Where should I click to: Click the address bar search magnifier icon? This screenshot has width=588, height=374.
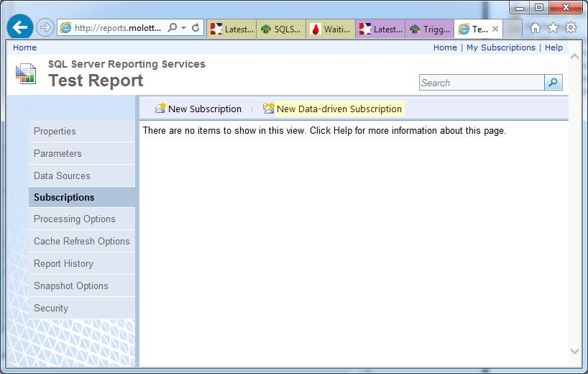pyautogui.click(x=172, y=28)
